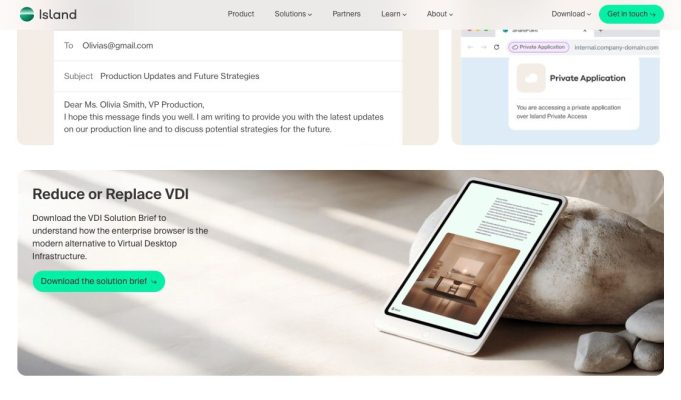The height and width of the screenshot is (400, 681).
Task: Click the Island logo icon
Action: 27,14
